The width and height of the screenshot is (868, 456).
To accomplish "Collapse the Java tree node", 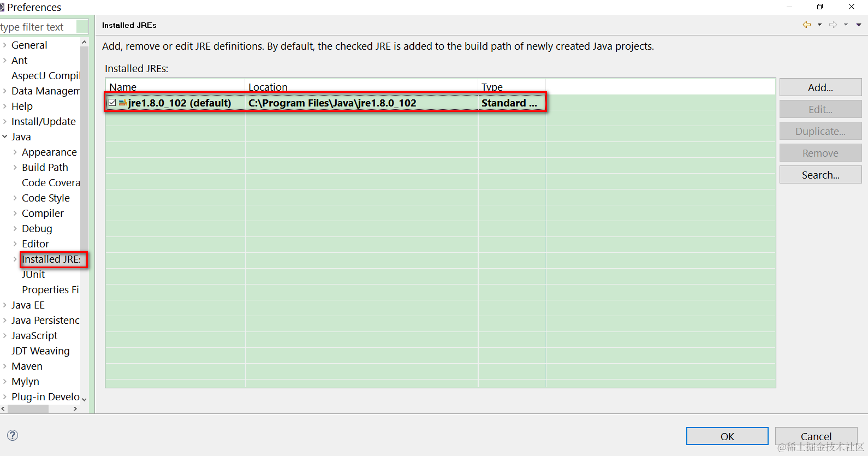I will 5,137.
